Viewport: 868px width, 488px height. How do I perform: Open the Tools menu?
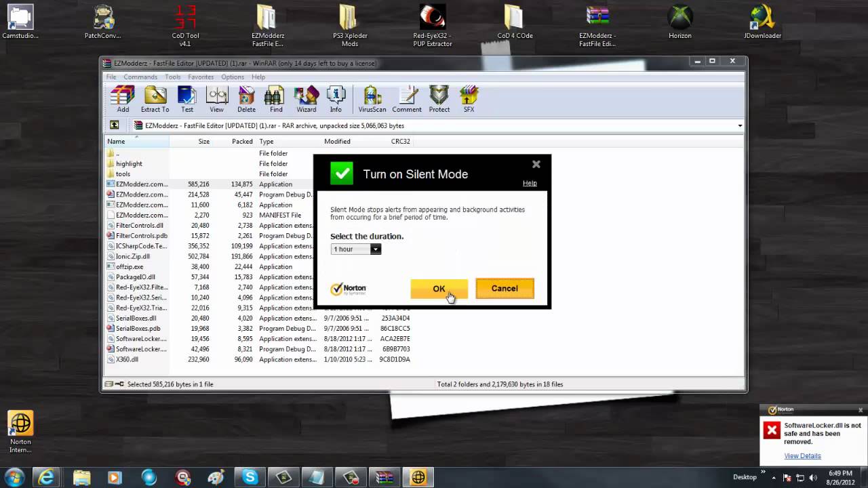173,77
